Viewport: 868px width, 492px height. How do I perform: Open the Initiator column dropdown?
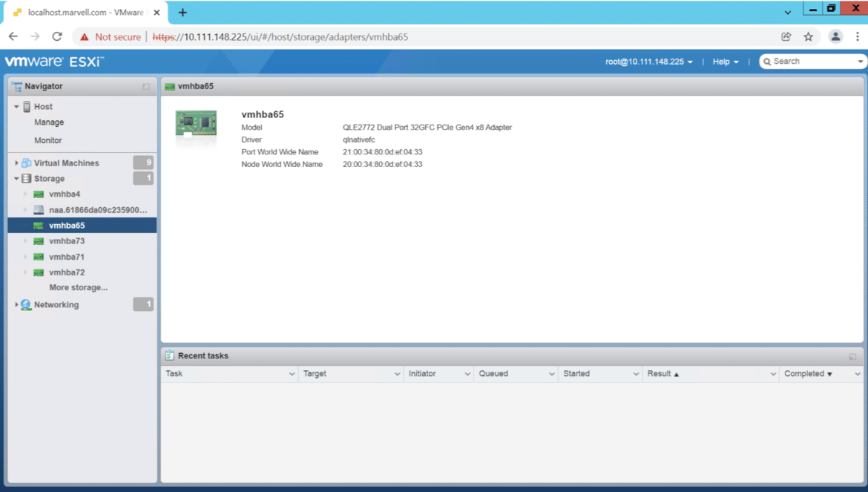point(467,374)
